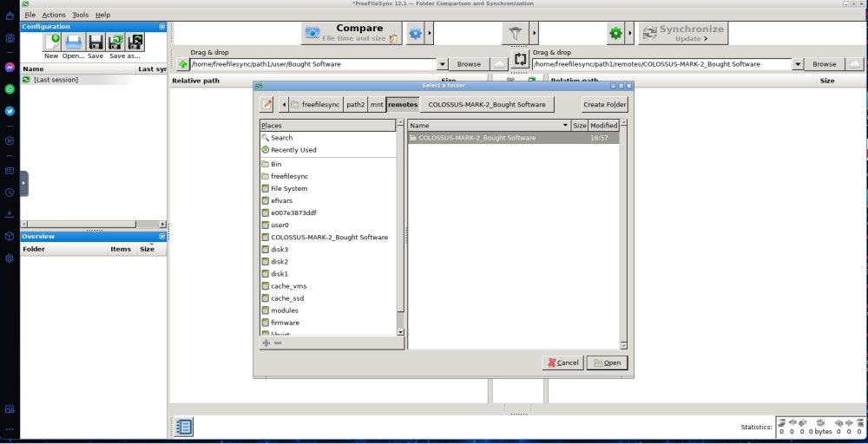Open Messenger from the sidebar
The width and height of the screenshot is (868, 444).
point(10,68)
